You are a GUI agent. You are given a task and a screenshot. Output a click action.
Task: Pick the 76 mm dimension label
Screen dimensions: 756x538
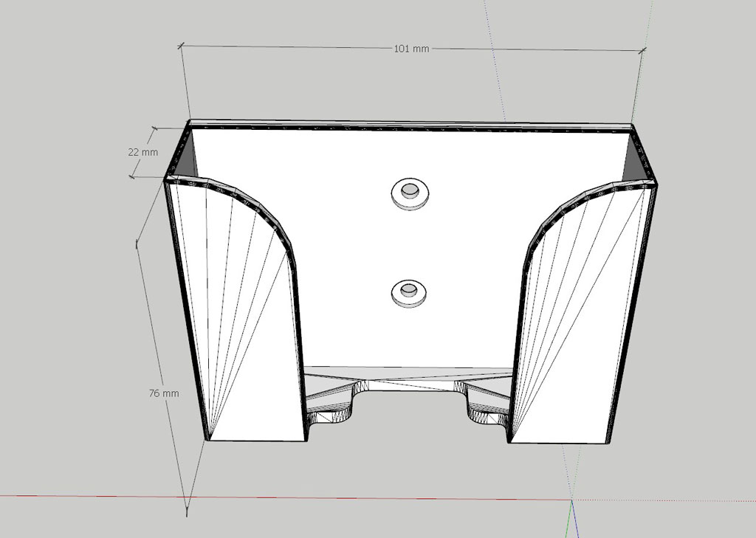pyautogui.click(x=164, y=393)
